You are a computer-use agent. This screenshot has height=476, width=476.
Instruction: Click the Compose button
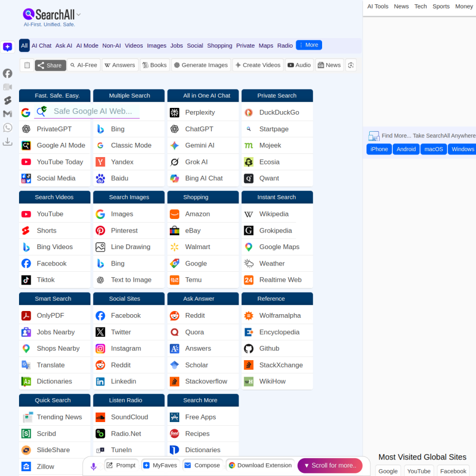(x=203, y=465)
